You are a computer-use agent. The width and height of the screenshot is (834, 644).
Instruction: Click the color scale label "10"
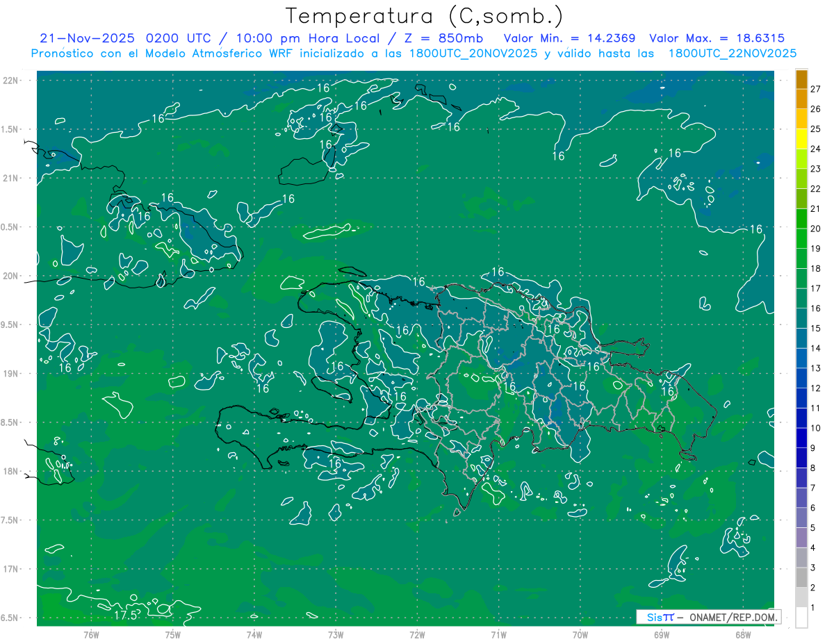pos(815,429)
